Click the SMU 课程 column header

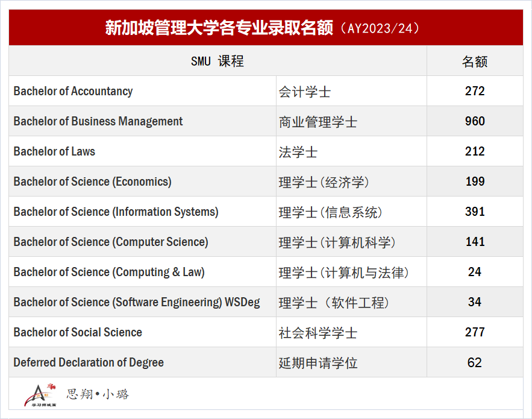point(217,61)
